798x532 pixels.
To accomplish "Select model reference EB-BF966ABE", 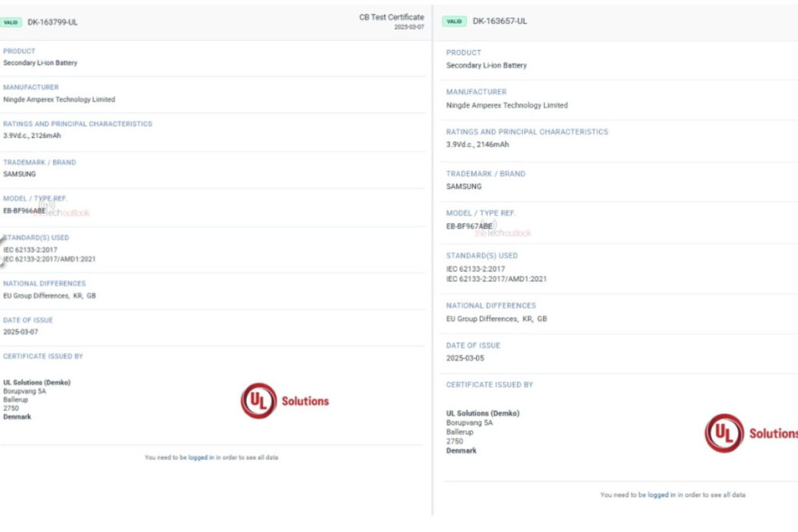I will (24, 210).
